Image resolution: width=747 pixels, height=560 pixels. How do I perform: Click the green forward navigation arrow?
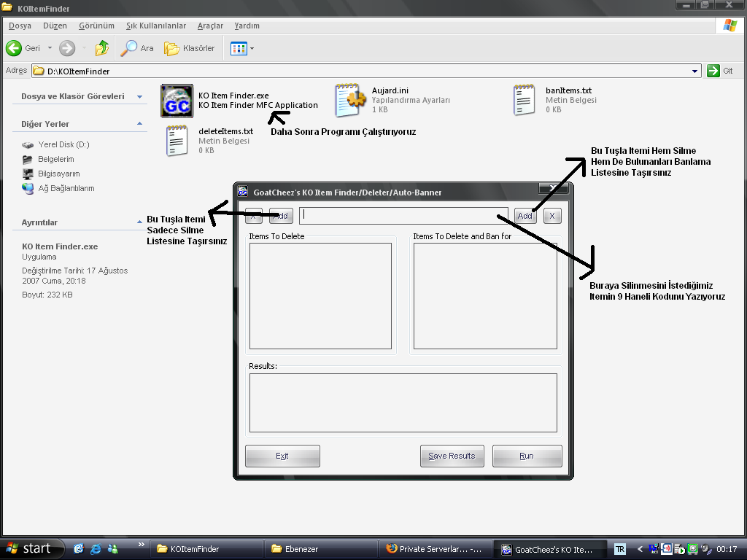click(67, 48)
